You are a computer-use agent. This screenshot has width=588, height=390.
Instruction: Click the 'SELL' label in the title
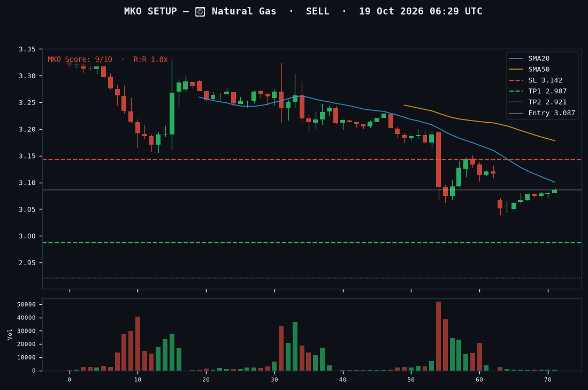point(318,11)
